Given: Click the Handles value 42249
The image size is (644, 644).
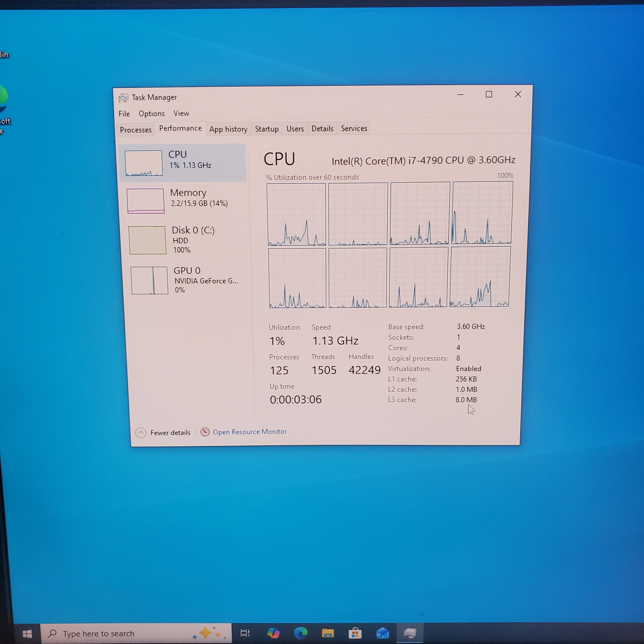Looking at the screenshot, I should (364, 370).
